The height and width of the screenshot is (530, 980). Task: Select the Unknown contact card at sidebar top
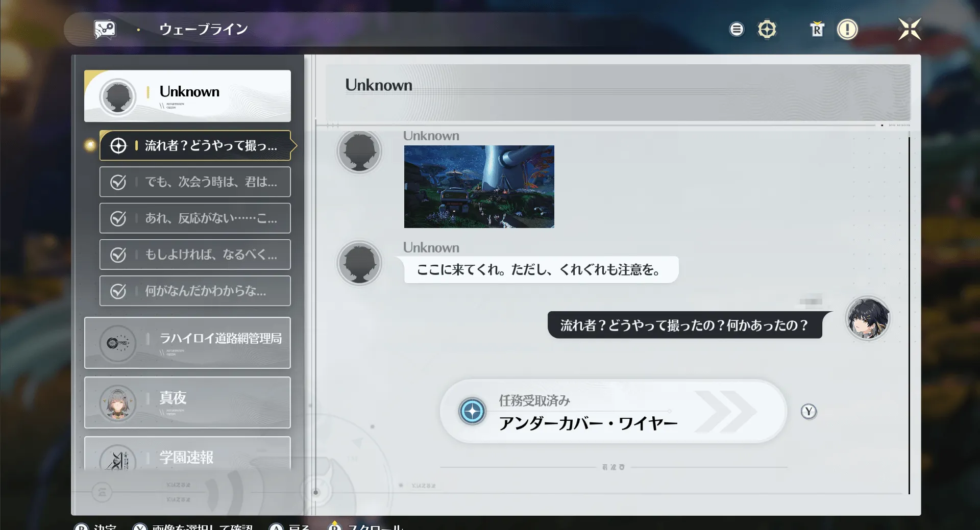point(187,96)
